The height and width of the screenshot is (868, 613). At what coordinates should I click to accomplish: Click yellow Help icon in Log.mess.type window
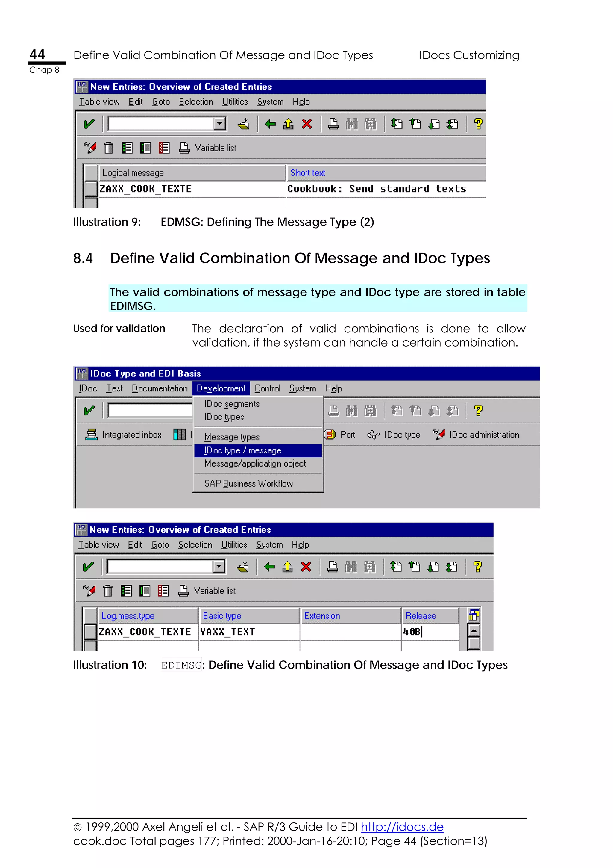coord(477,567)
